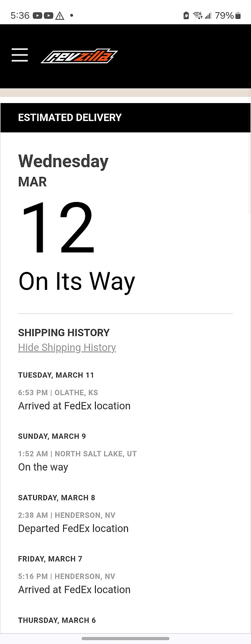Tap the second YouTube notification icon

pos(49,16)
